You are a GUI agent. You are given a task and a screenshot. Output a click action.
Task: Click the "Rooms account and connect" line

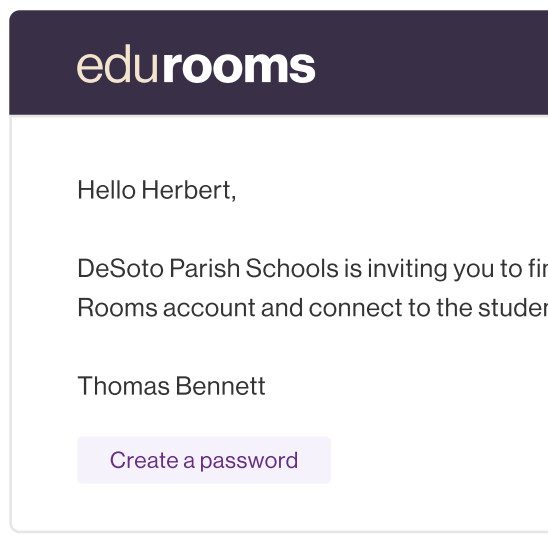242,308
